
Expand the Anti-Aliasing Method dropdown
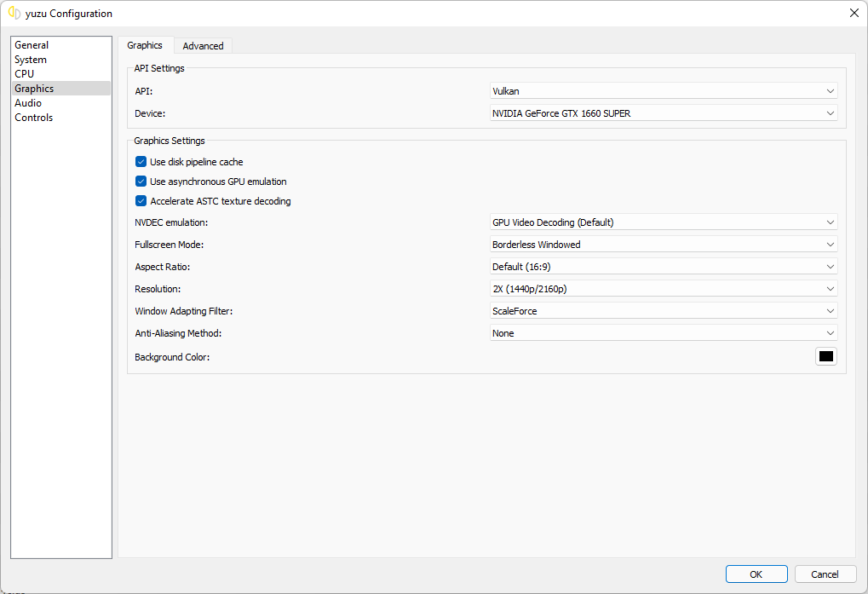(x=663, y=333)
